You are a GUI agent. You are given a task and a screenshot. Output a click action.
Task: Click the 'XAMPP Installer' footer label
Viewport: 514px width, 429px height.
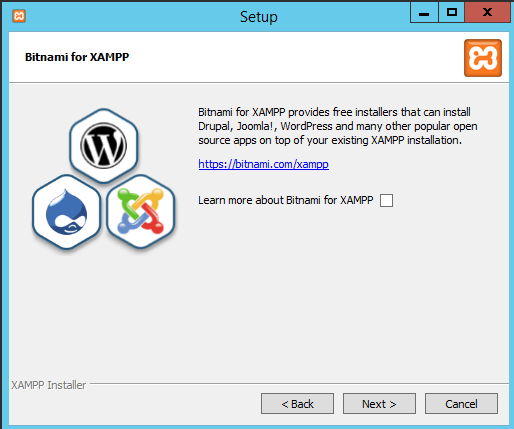pyautogui.click(x=49, y=385)
